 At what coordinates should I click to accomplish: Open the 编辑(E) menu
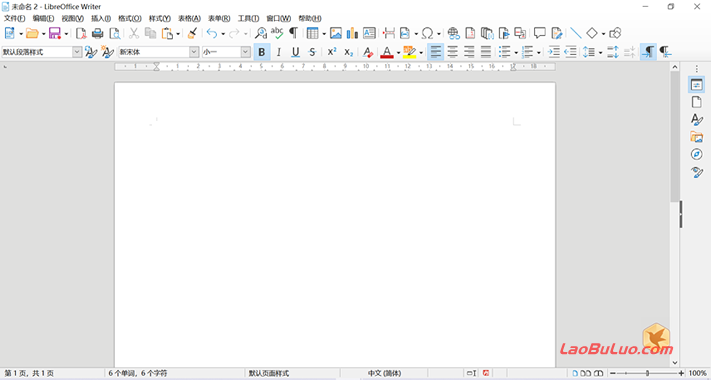coord(43,19)
